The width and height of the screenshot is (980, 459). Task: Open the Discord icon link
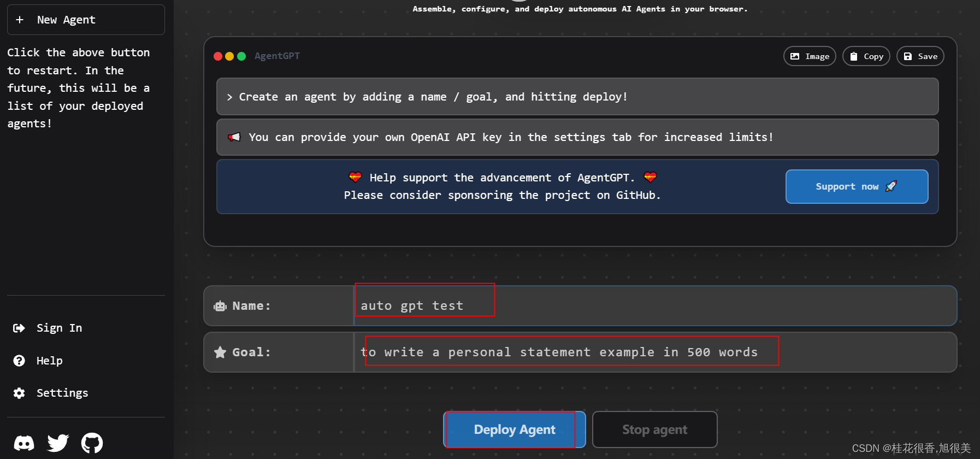coord(23,443)
